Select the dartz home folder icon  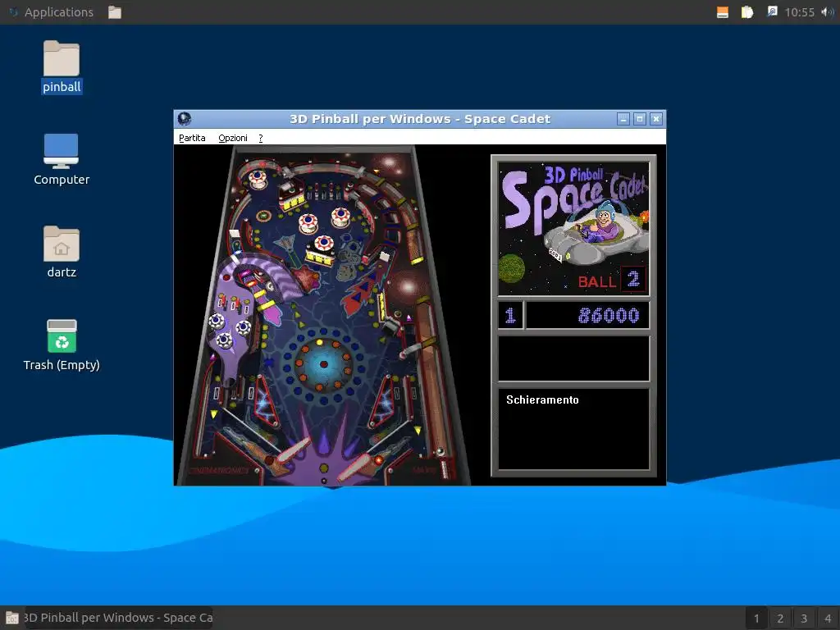(62, 252)
